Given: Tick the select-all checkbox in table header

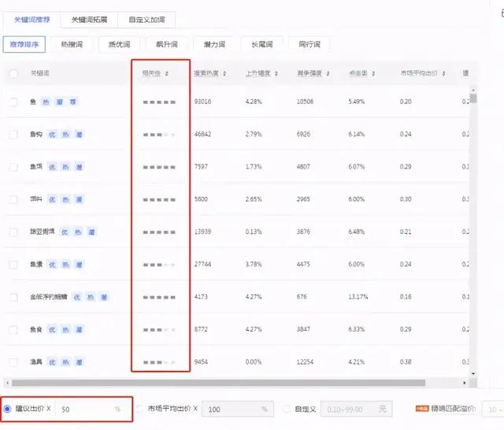Looking at the screenshot, I should pos(13,73).
